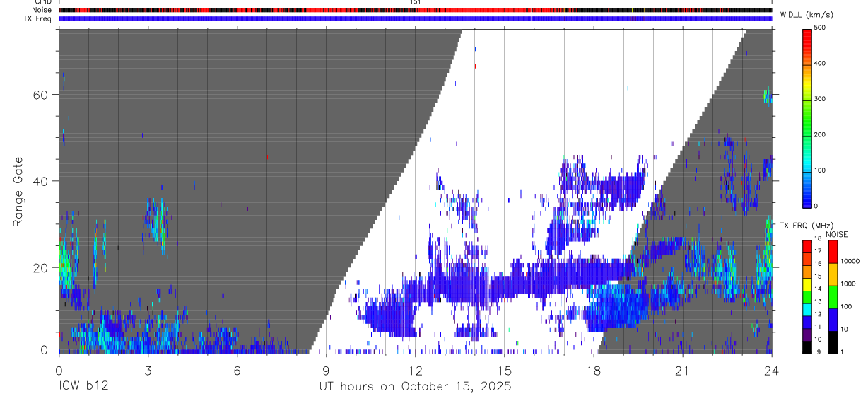Screen dimensions: 868x401
Task: Click the yellow segment of the TX FRQ color bar
Action: coord(807,284)
